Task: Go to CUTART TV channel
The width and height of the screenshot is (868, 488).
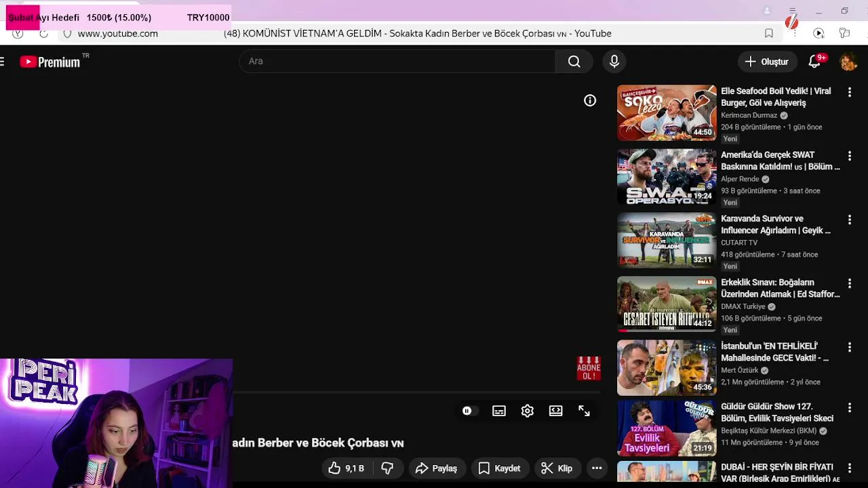Action: [x=739, y=243]
